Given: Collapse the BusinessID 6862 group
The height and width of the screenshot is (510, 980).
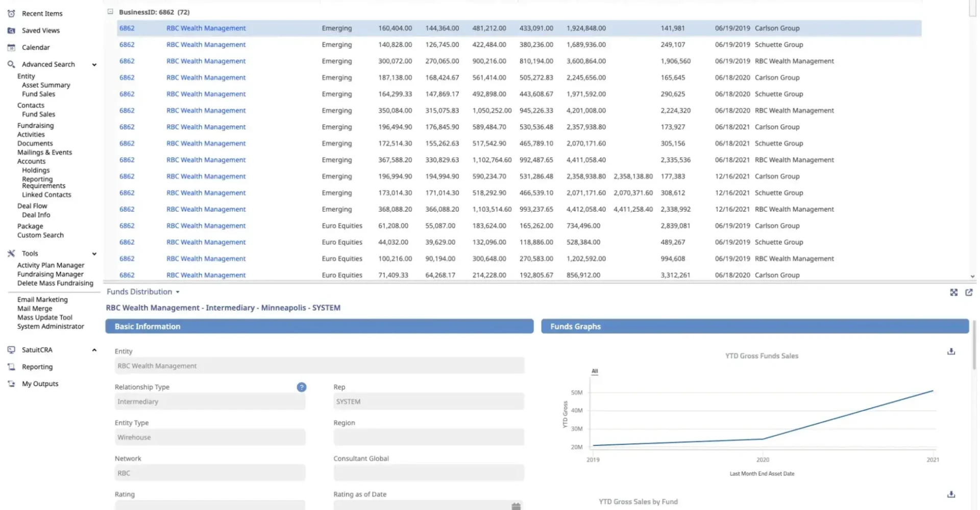Looking at the screenshot, I should tap(110, 12).
